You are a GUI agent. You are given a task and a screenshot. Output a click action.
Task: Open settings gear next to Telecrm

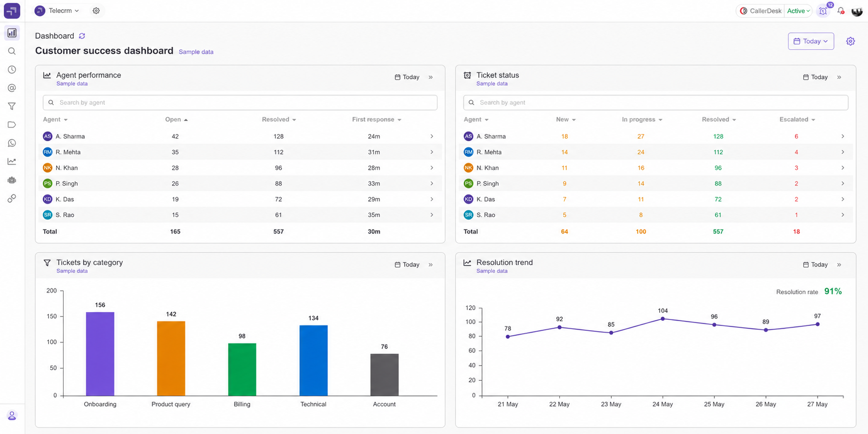(x=96, y=11)
